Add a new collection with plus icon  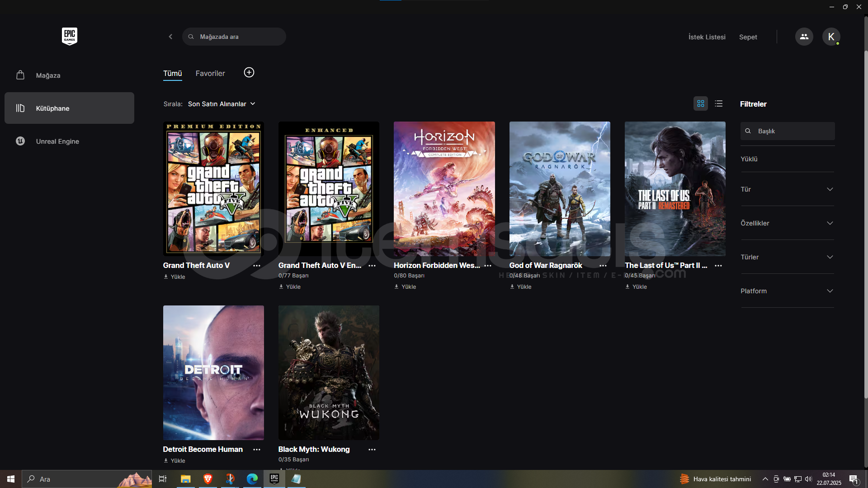coord(249,72)
